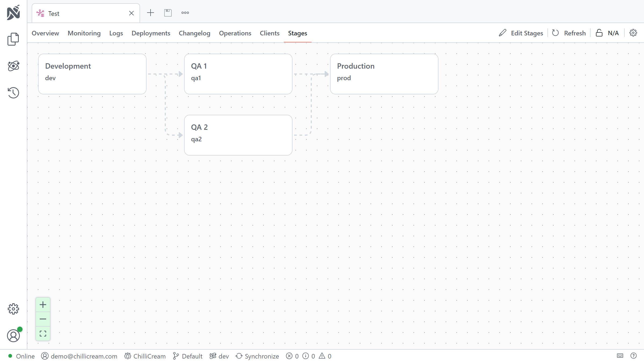Fit stages view to screen

(43, 334)
